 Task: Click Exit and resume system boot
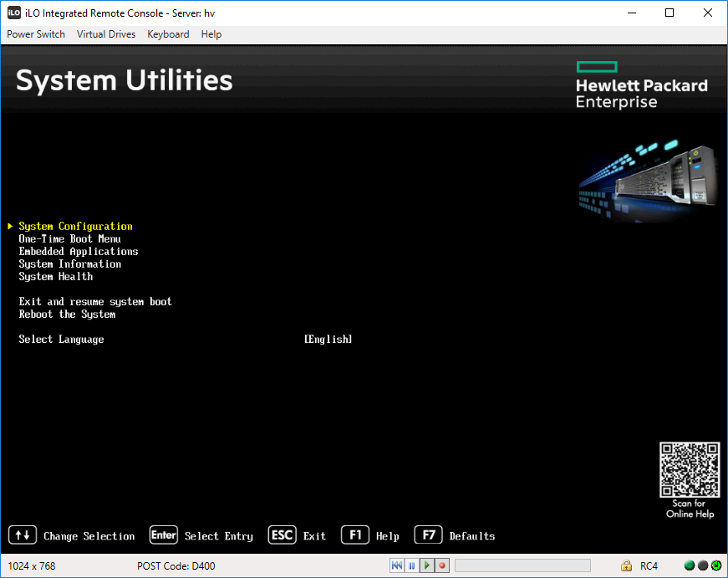pyautogui.click(x=94, y=301)
